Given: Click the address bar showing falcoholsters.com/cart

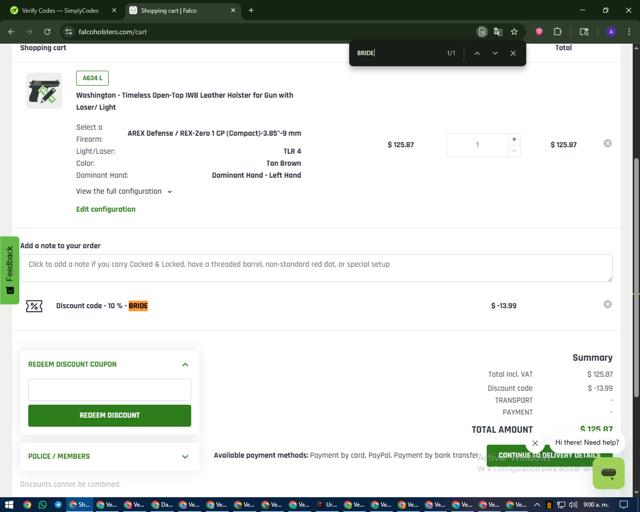Looking at the screenshot, I should pyautogui.click(x=269, y=32).
